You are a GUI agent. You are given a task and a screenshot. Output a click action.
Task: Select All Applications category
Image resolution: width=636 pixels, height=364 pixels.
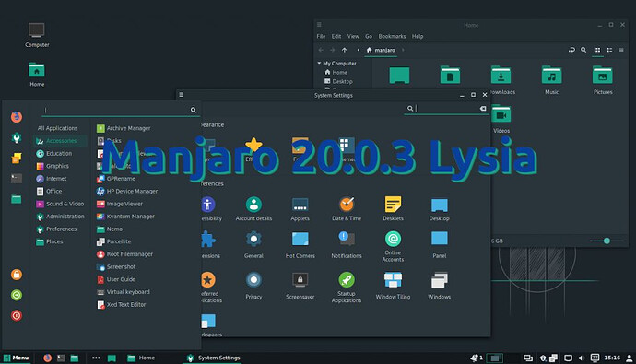click(x=57, y=128)
